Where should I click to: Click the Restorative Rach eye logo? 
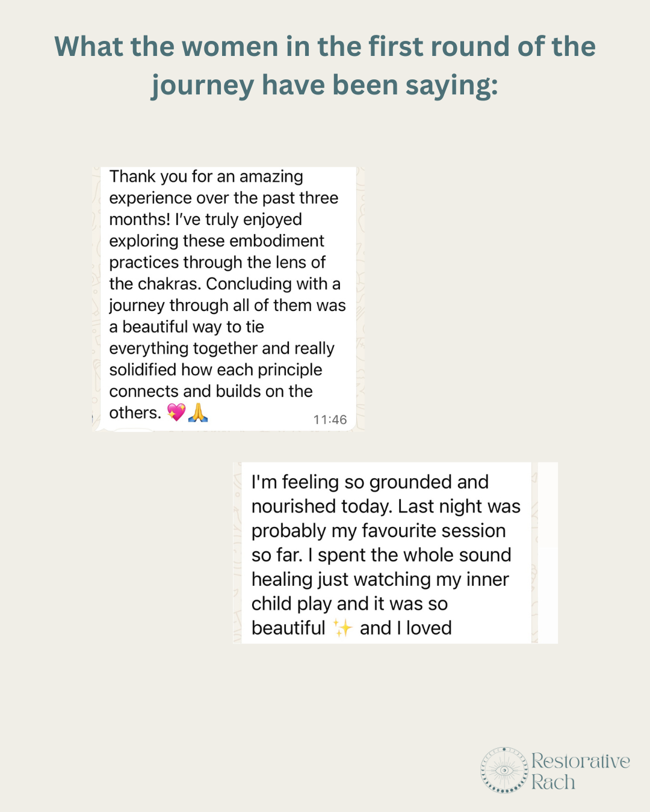tap(504, 770)
